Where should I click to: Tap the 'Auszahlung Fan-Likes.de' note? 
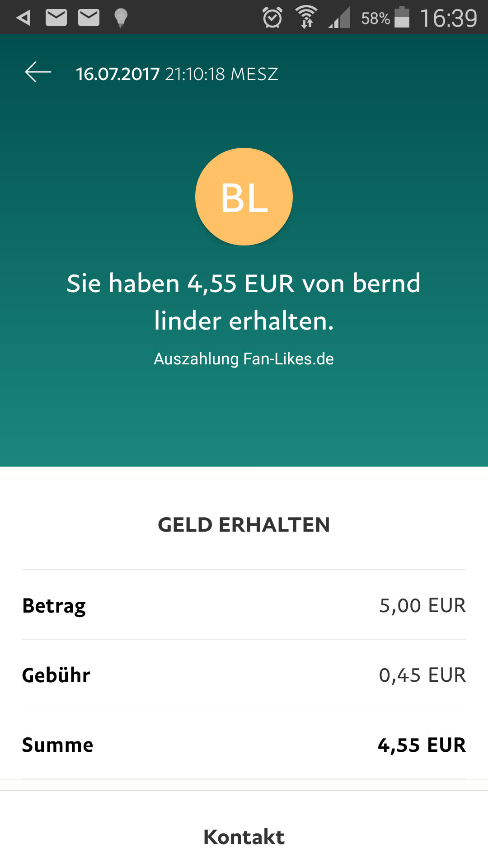[244, 359]
